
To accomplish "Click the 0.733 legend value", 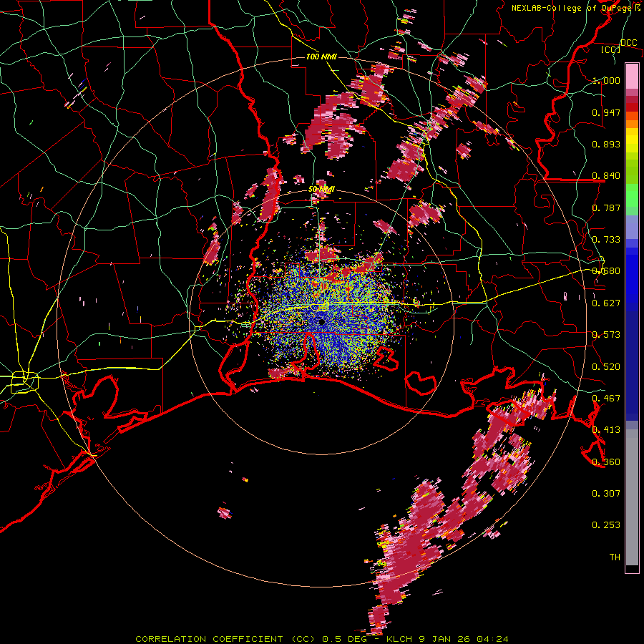I will (x=606, y=240).
